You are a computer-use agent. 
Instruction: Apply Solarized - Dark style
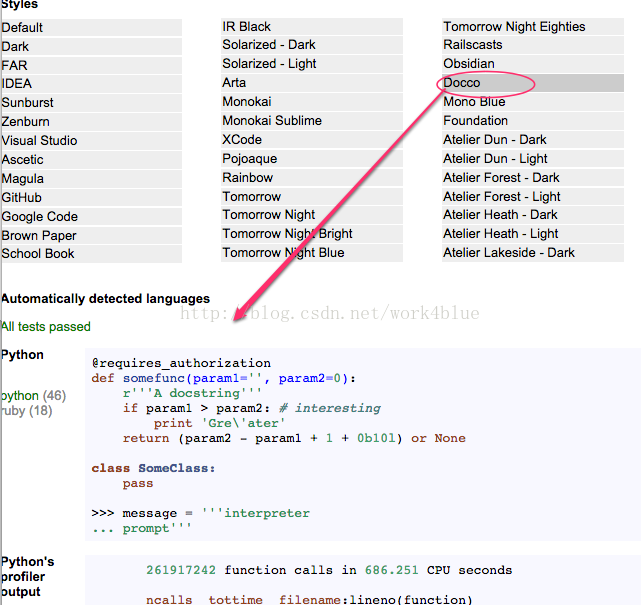312,45
